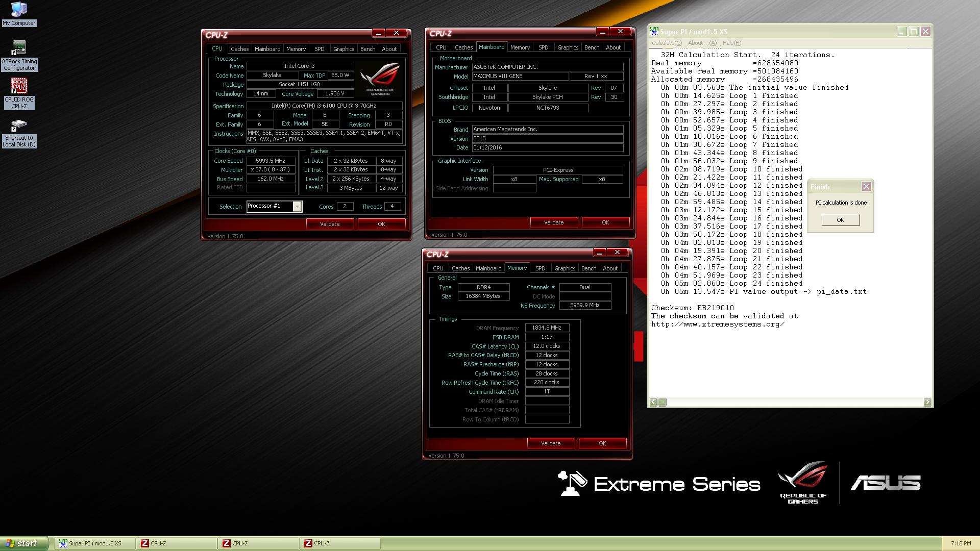Click the Specification i3-6100 CPU field
Image resolution: width=980 pixels, height=551 pixels.
(x=324, y=106)
